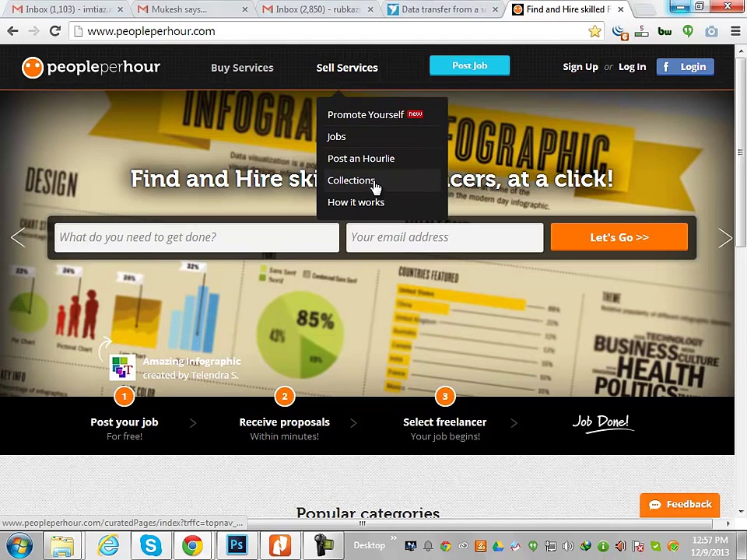Close the 'Mukesh says...' tab

tap(244, 9)
